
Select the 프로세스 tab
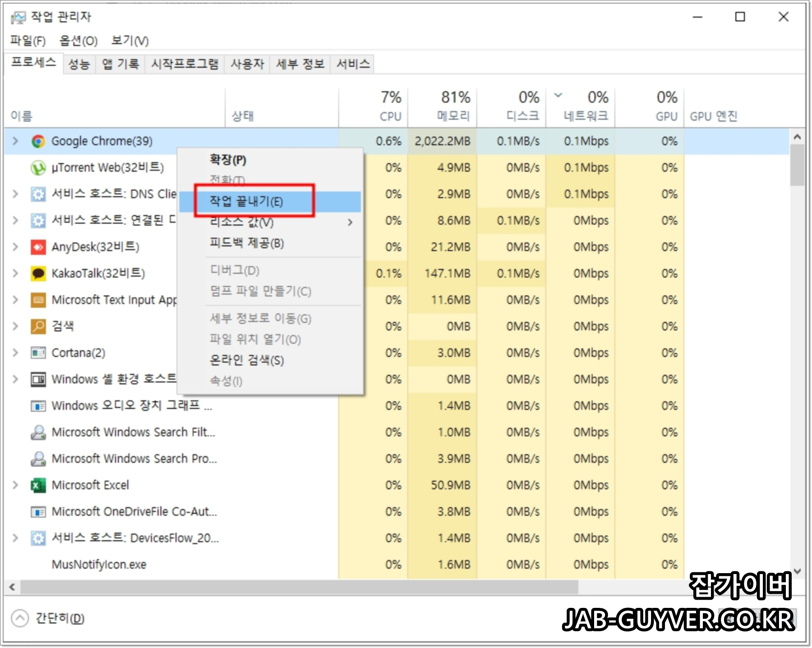[x=33, y=62]
